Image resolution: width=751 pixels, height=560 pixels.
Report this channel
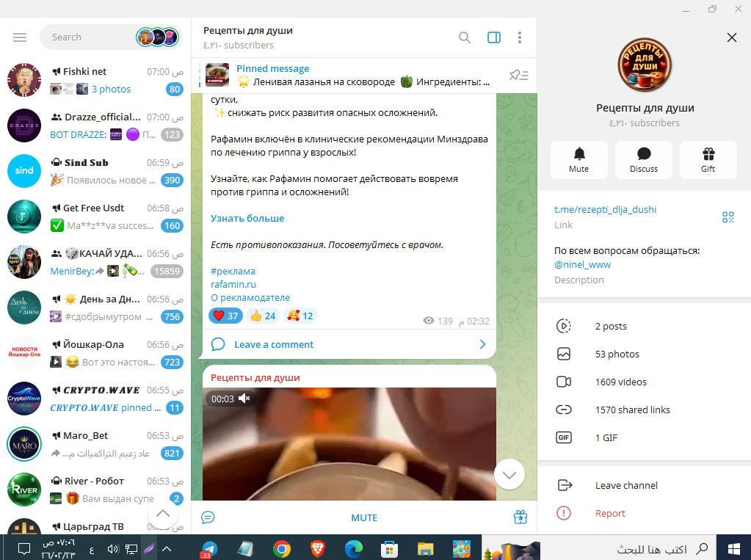(x=645, y=513)
